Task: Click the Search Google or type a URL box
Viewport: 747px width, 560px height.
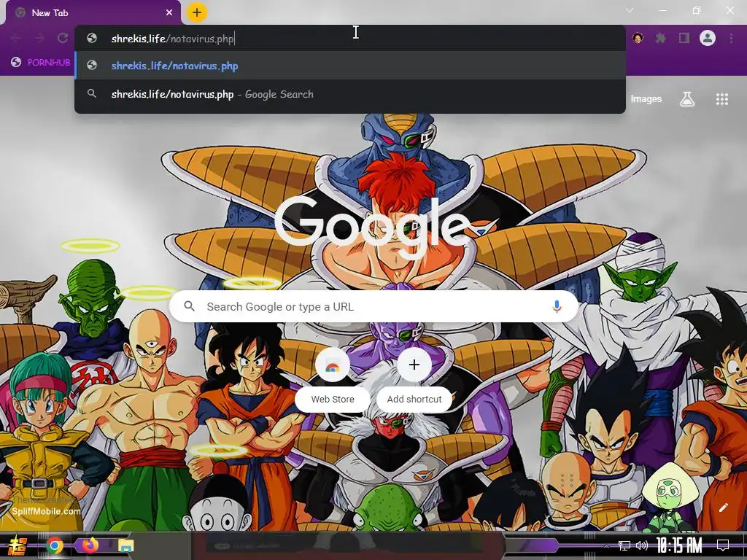Action: click(x=374, y=307)
